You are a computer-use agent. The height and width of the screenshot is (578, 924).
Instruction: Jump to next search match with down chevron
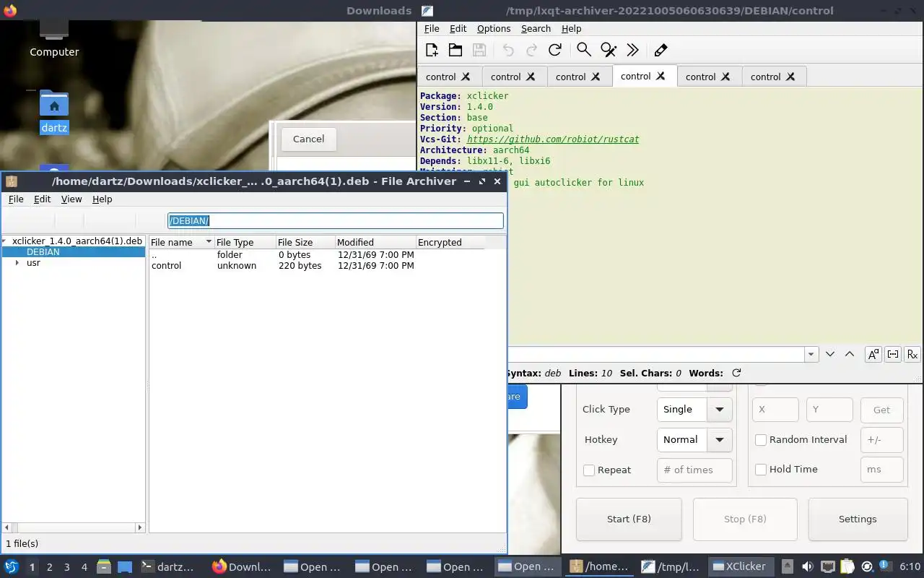click(x=830, y=354)
